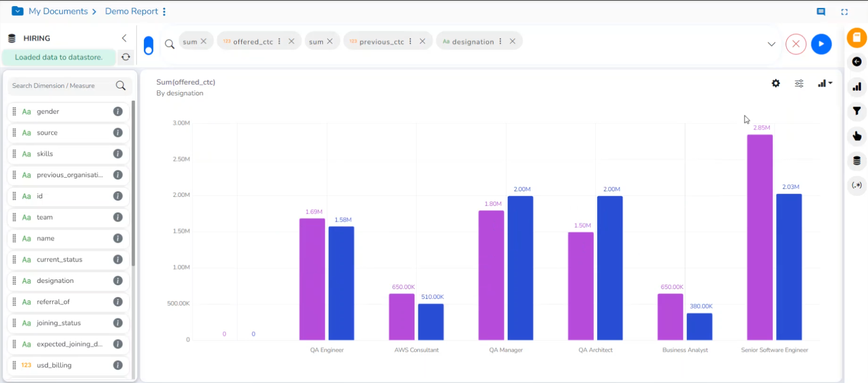Open the filter funnel icon
This screenshot has height=383, width=868.
(x=857, y=111)
